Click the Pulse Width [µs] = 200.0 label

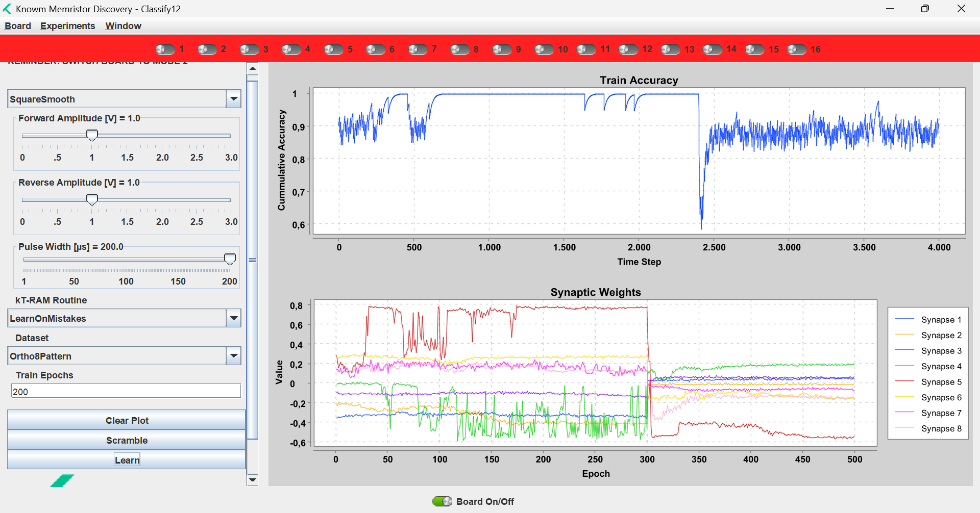pos(71,247)
